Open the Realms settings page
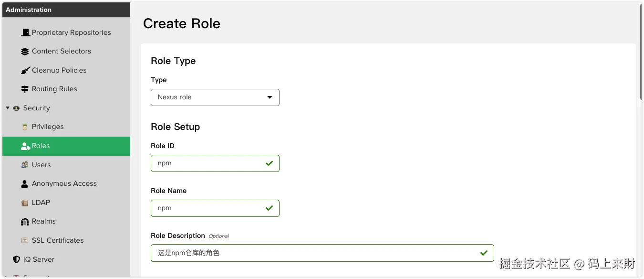This screenshot has width=644, height=279. [x=44, y=221]
